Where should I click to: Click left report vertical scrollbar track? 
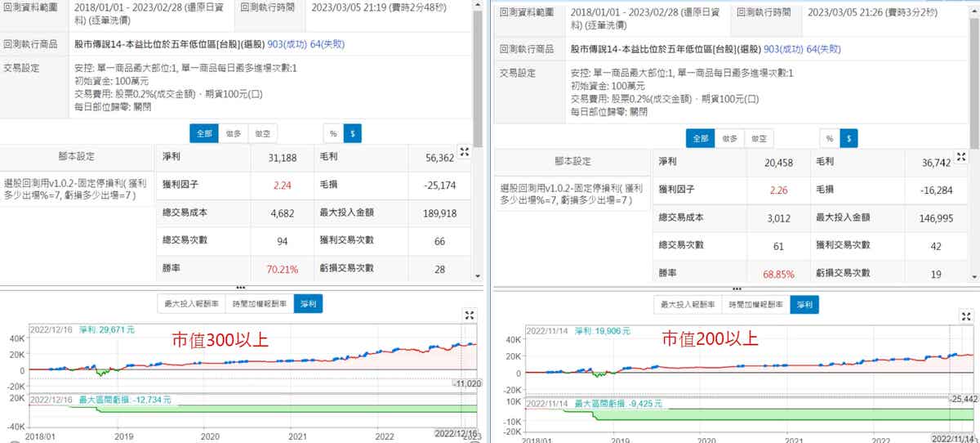[x=478, y=204]
